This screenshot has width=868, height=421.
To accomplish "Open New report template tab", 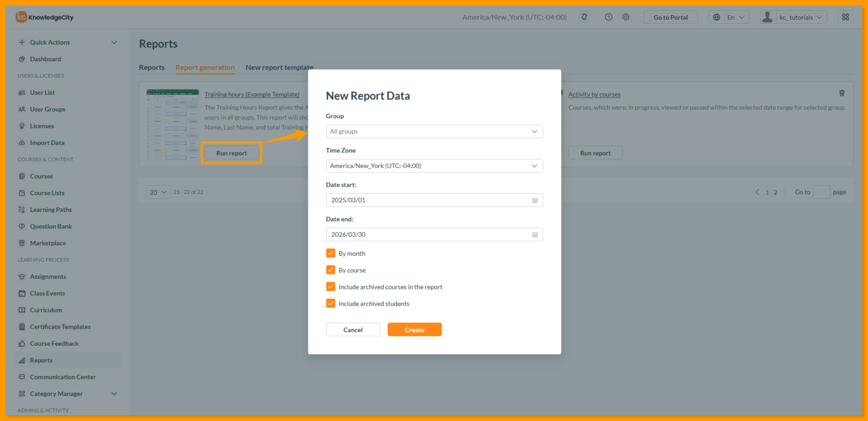I will (279, 67).
